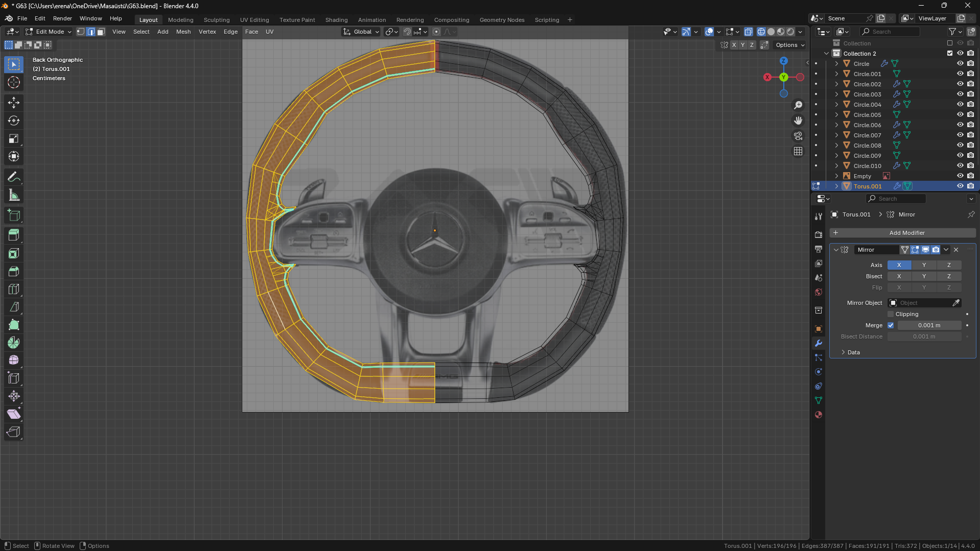
Task: Switch to the UV Editing workspace tab
Action: click(254, 20)
